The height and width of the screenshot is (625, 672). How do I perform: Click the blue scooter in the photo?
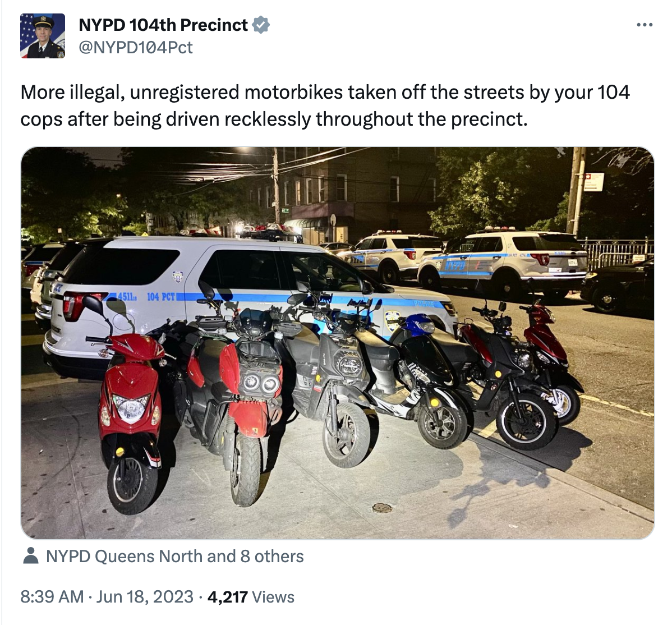pyautogui.click(x=424, y=377)
